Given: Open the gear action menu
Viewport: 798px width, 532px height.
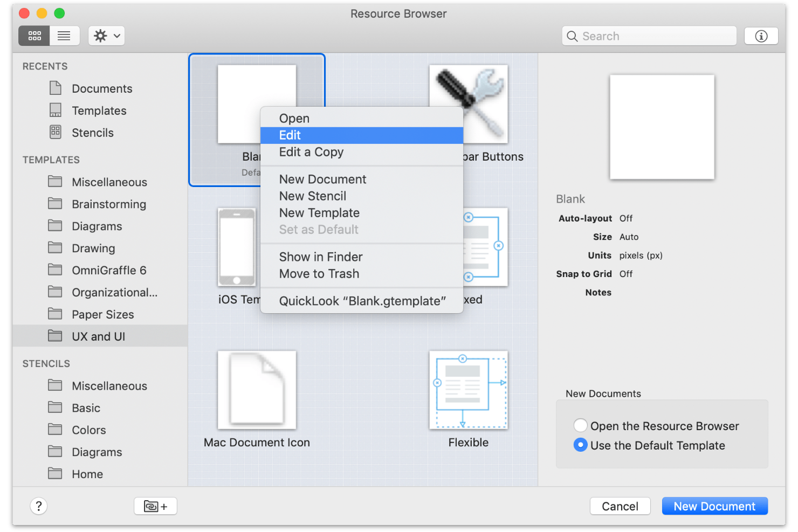Looking at the screenshot, I should pyautogui.click(x=106, y=36).
